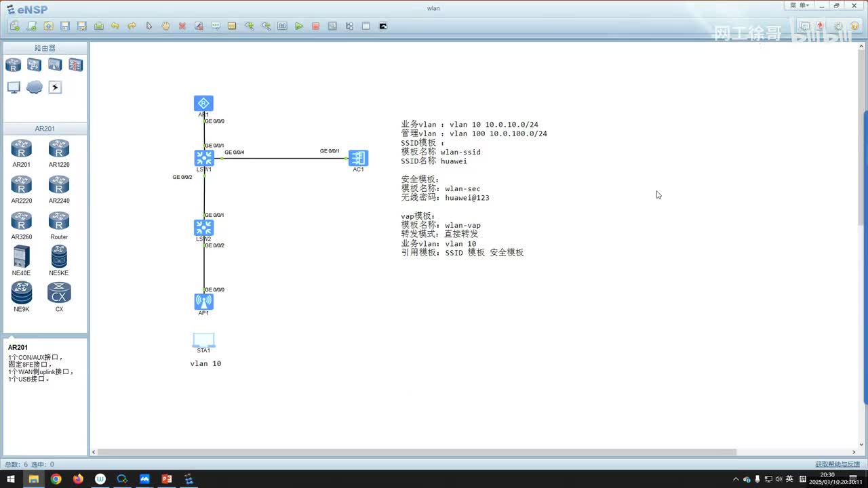Start devices with the green play button
The width and height of the screenshot is (868, 488).
(x=299, y=26)
